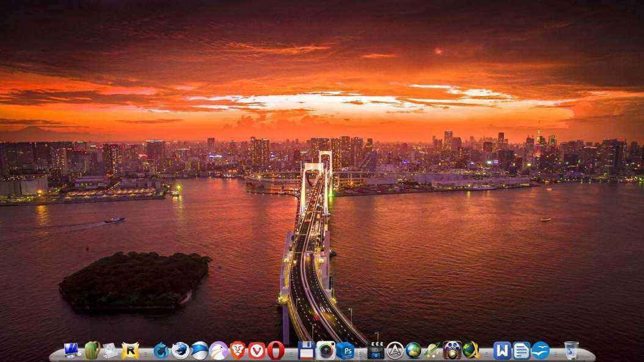The width and height of the screenshot is (644, 362).
Task: Launch the green jug app in the dock
Action: 92,350
